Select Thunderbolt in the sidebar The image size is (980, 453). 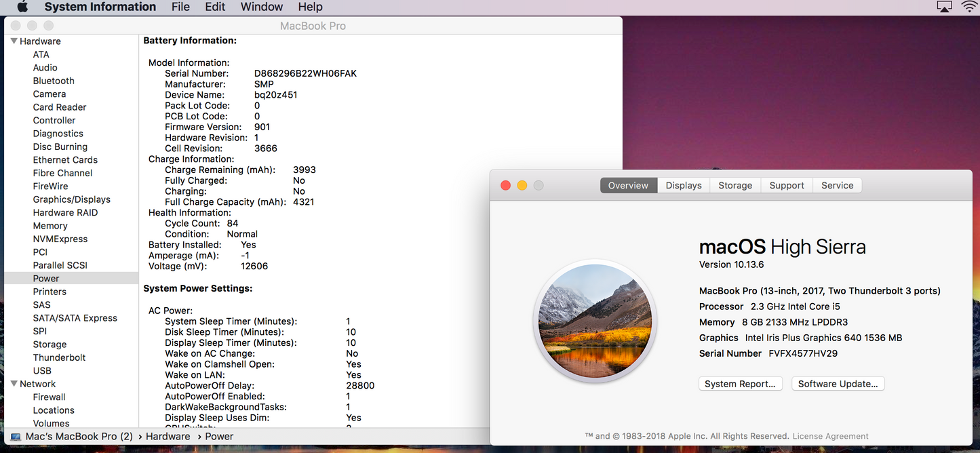tap(59, 357)
